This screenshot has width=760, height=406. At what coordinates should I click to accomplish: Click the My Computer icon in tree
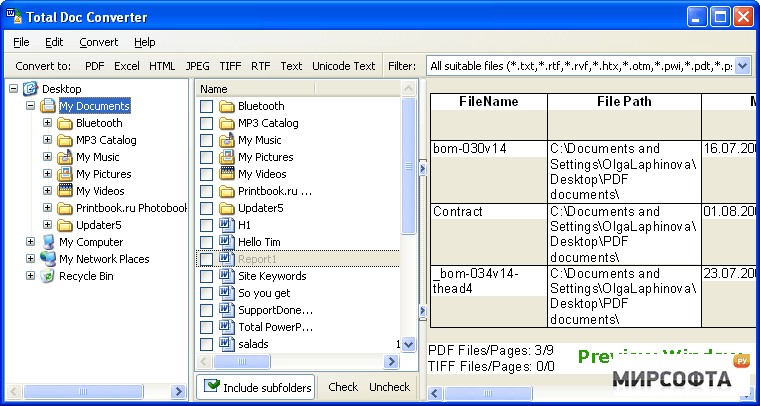pos(48,242)
